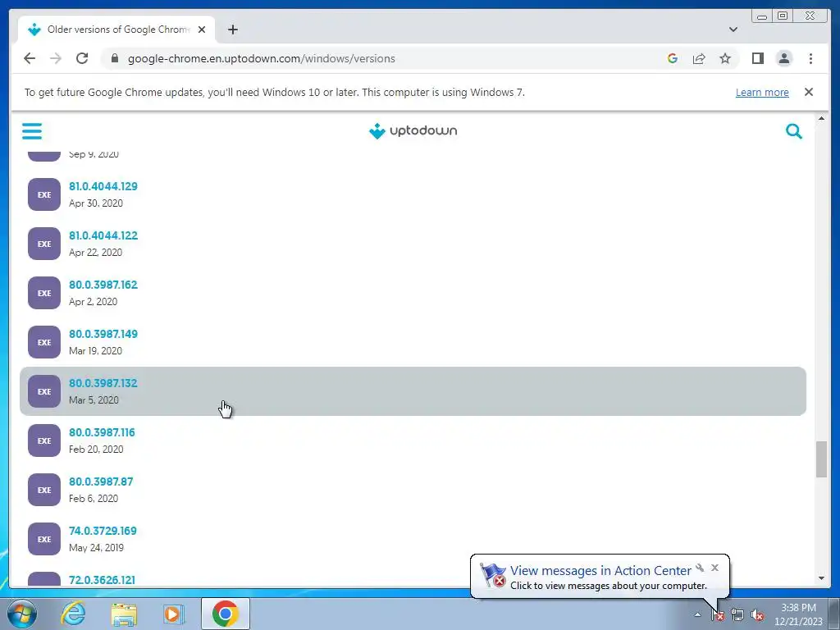The image size is (840, 630).
Task: Close the Action Center notification balloon
Action: pos(714,568)
